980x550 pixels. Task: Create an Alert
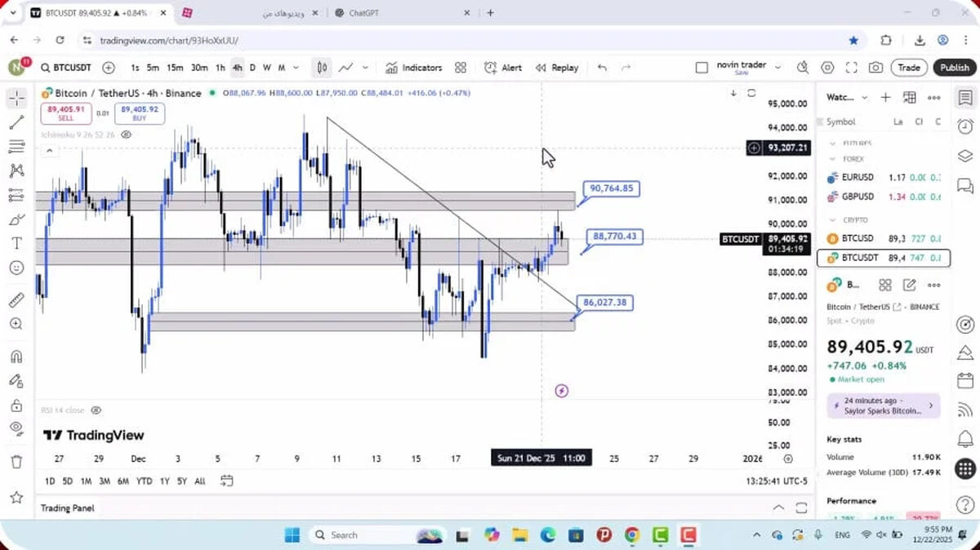tap(503, 68)
